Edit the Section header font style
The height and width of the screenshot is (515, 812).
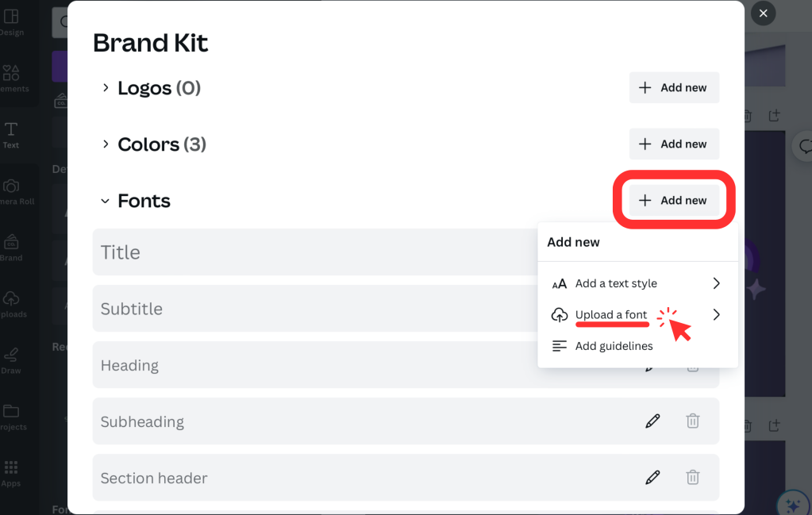(652, 478)
